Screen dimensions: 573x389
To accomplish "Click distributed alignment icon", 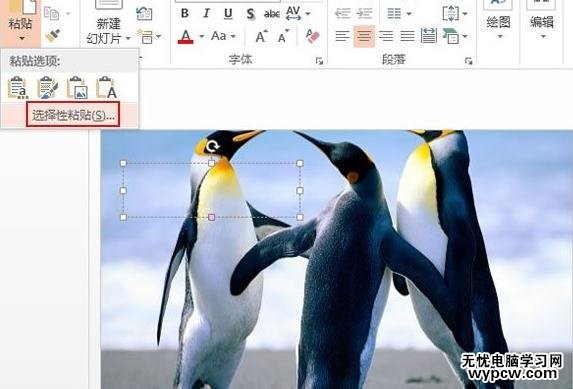I will (x=429, y=36).
